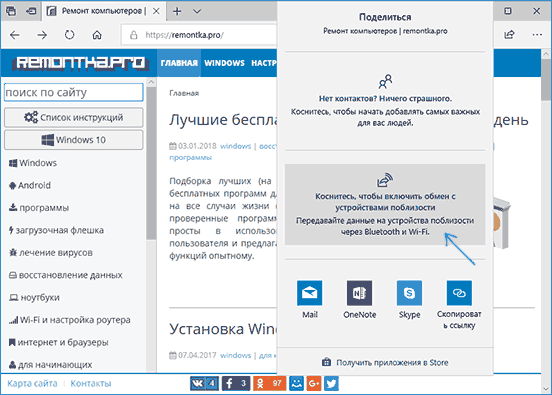Open article titled Лучшие бесплатные
Screen dimensions: 552x395
click(x=223, y=120)
